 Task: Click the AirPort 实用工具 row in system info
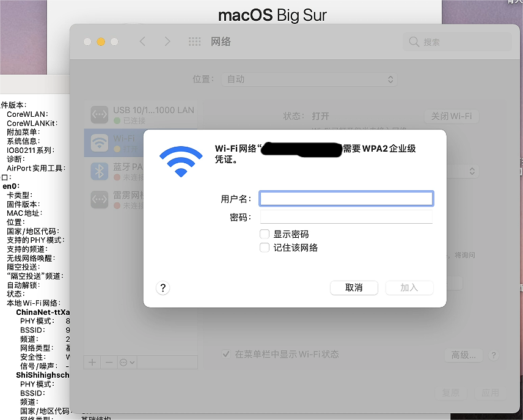click(x=36, y=168)
